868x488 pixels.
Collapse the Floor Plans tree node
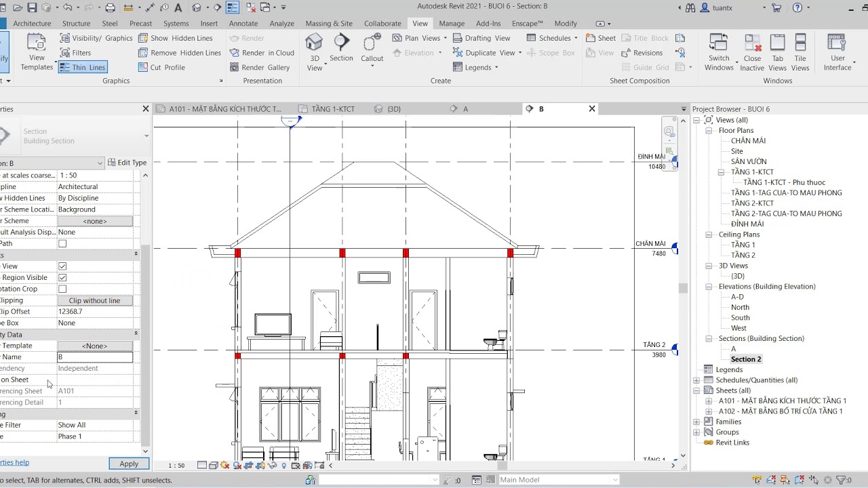coord(709,131)
